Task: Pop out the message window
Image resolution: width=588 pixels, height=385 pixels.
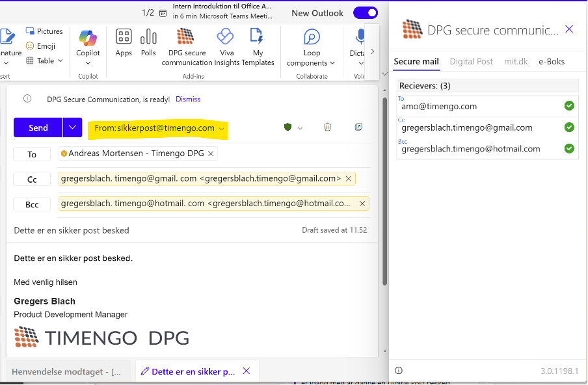Action: tap(358, 127)
